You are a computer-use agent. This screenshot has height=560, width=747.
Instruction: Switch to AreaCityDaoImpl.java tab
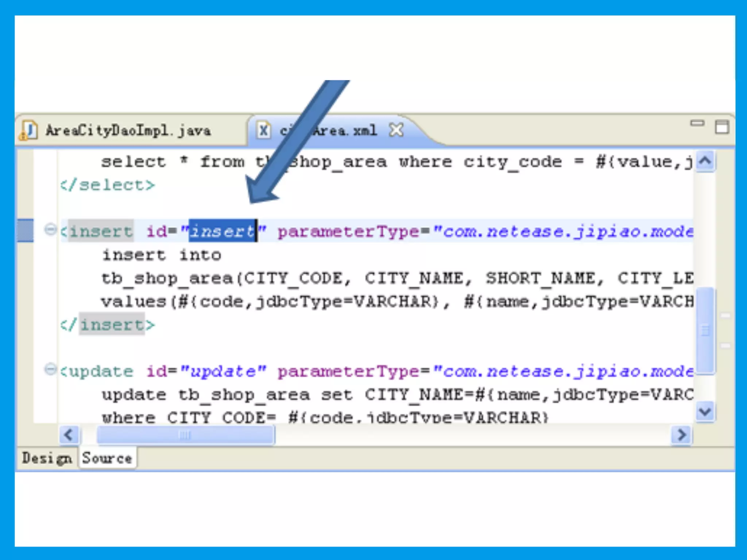point(128,131)
